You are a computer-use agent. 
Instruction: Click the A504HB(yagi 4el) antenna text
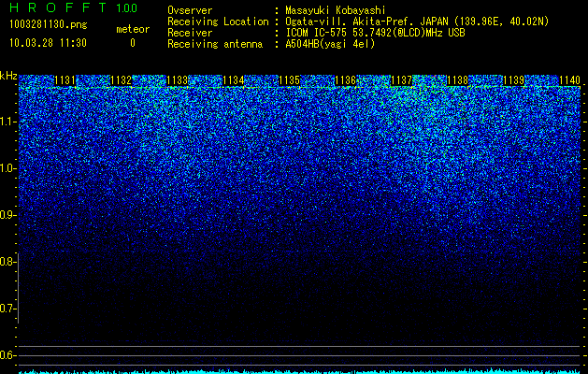[330, 44]
